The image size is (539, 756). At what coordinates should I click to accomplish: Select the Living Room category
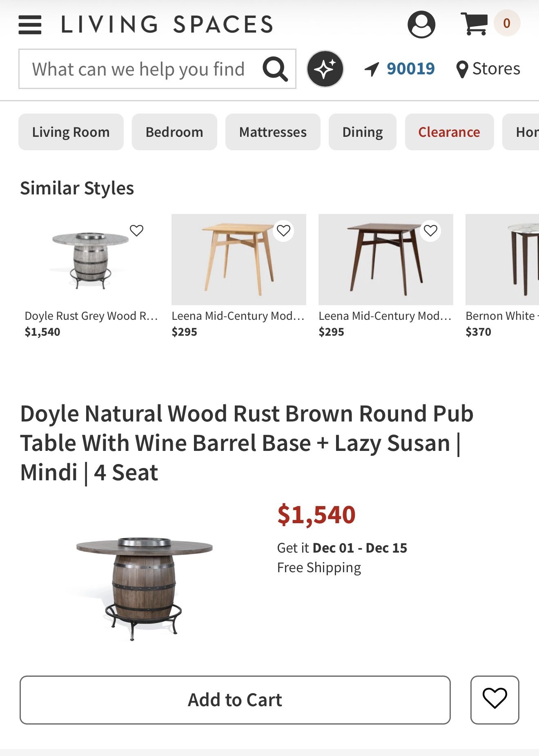[71, 132]
